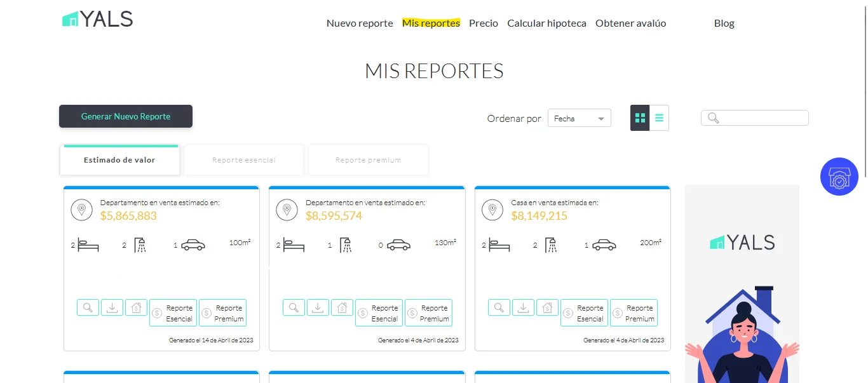
Task: Open the Blog link
Action: click(724, 24)
